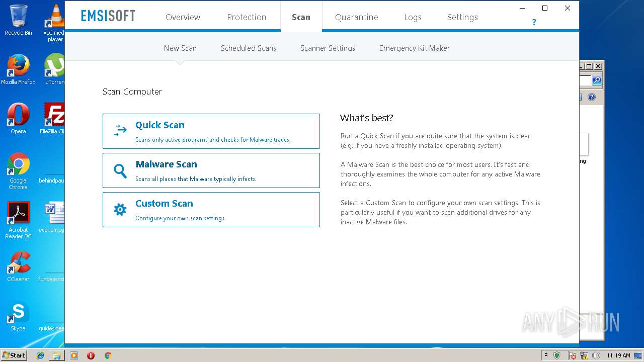644x362 pixels.
Task: Open VLC media player desktop shortcut
Action: click(x=55, y=23)
